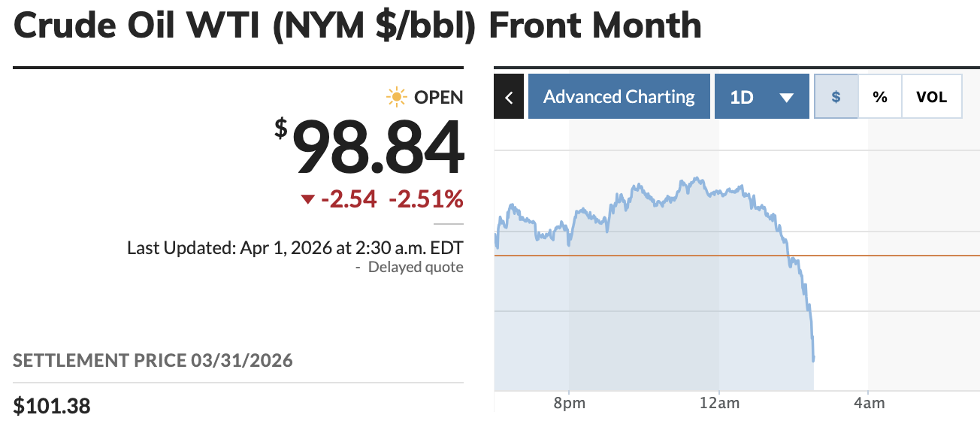Switch chart to dollar ($) view

tap(836, 97)
